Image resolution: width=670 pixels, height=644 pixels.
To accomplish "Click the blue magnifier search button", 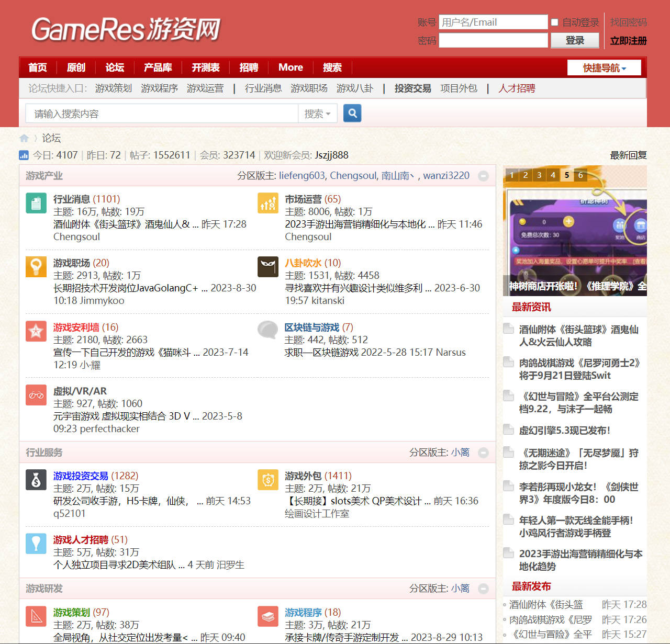I will 352,113.
